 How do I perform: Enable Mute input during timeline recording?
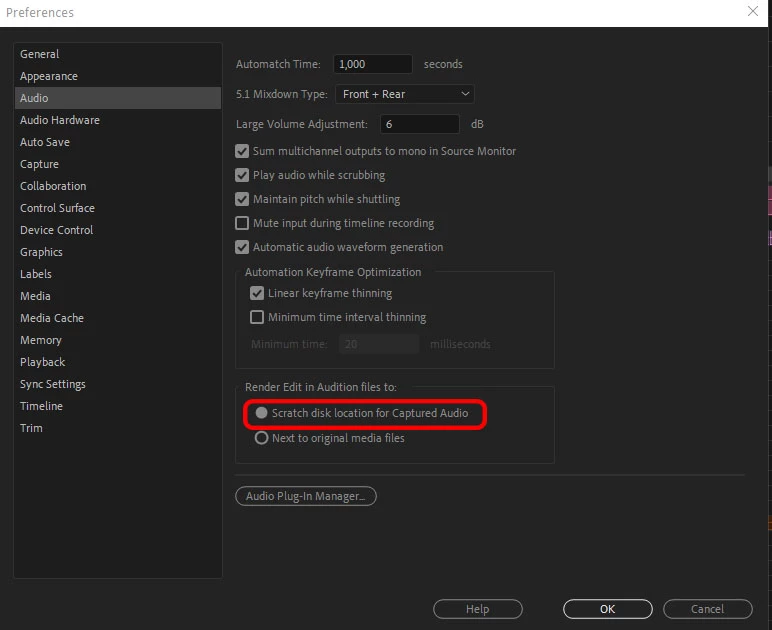(242, 223)
